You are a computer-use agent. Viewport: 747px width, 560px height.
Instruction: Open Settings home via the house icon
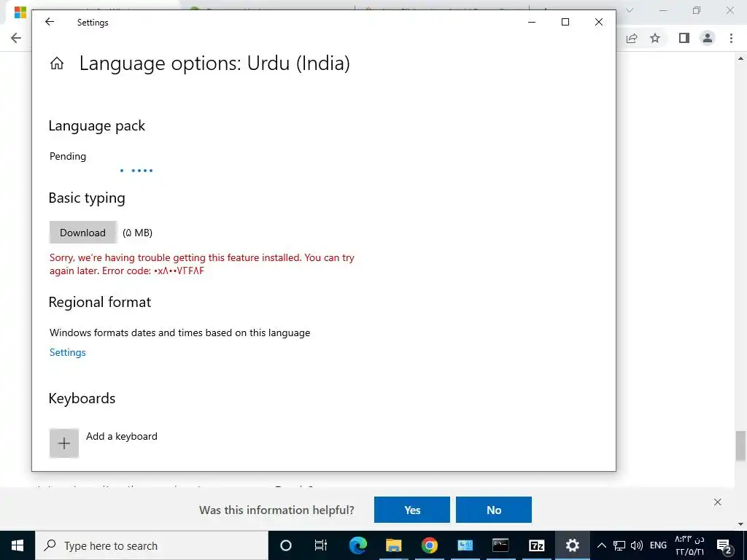tap(57, 63)
